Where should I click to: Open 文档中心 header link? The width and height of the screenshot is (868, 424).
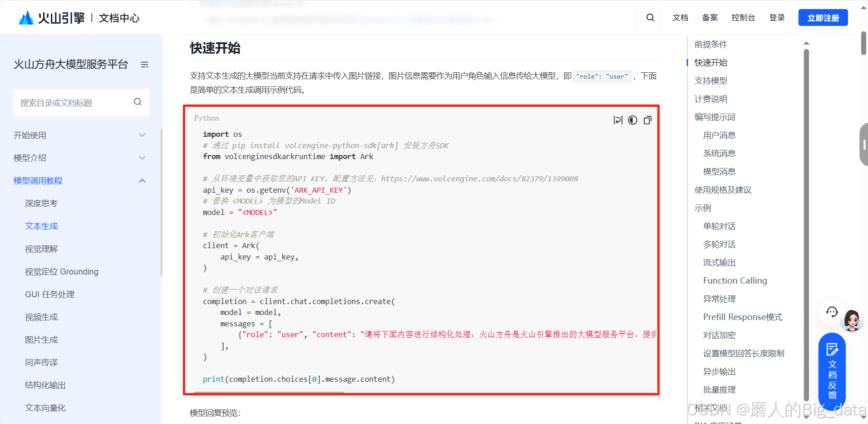(x=119, y=18)
